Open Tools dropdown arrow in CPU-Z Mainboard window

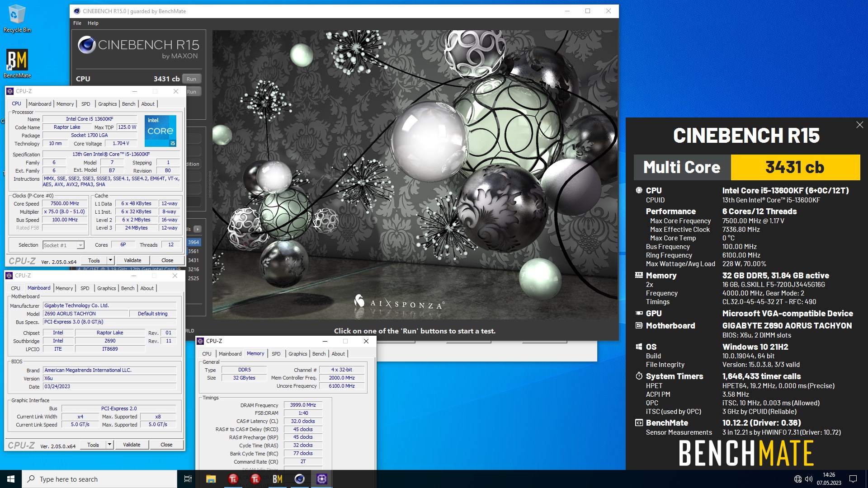point(109,445)
